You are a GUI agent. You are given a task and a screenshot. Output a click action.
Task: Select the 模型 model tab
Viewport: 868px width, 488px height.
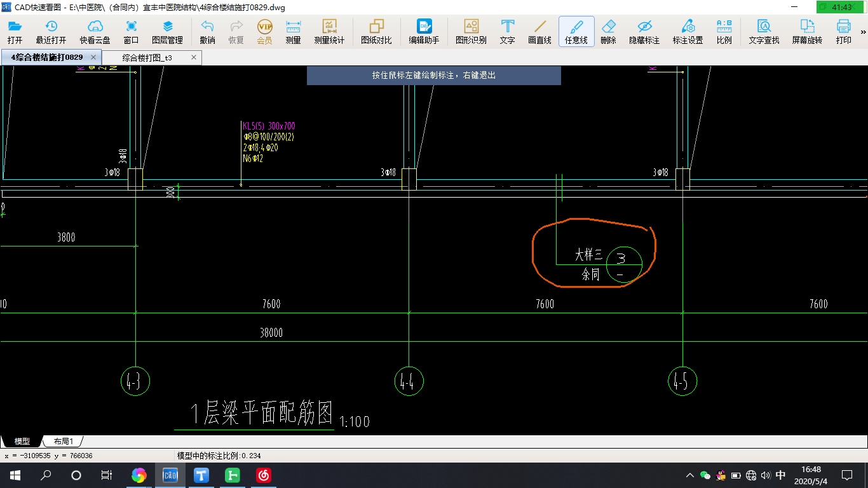[x=22, y=441]
